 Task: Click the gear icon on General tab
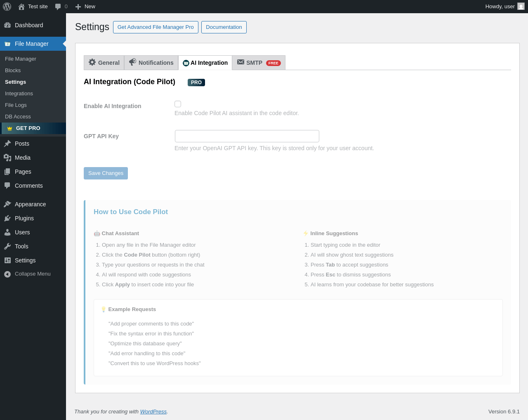click(x=92, y=62)
